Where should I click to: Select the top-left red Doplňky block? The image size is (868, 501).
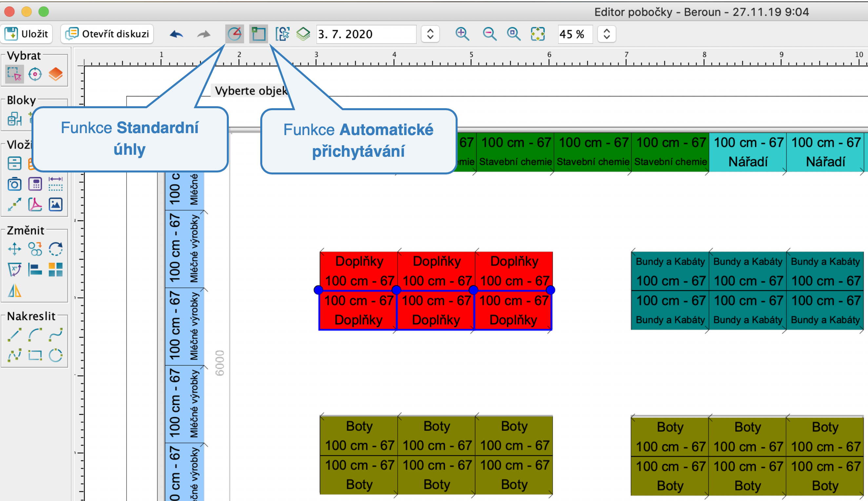pyautogui.click(x=359, y=271)
